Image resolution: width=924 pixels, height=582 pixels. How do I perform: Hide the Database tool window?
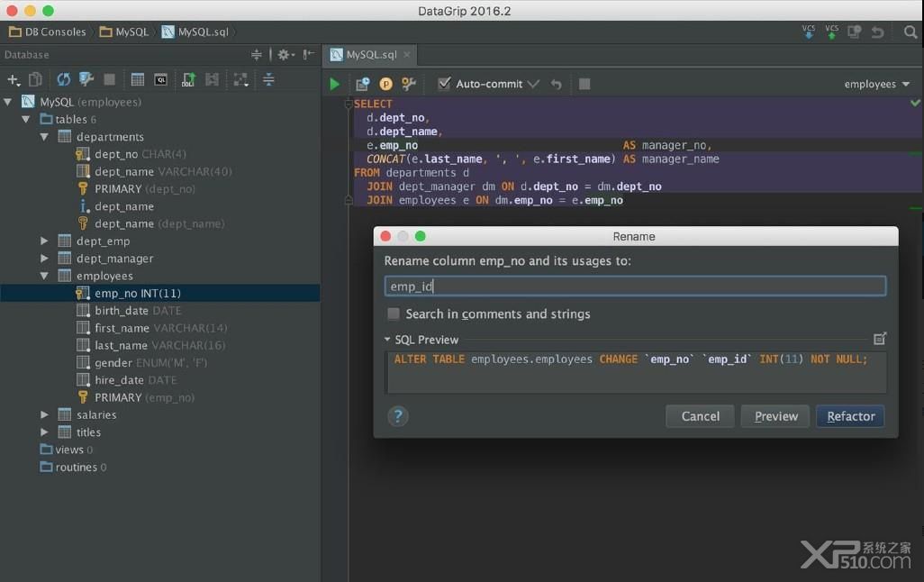click(x=308, y=55)
